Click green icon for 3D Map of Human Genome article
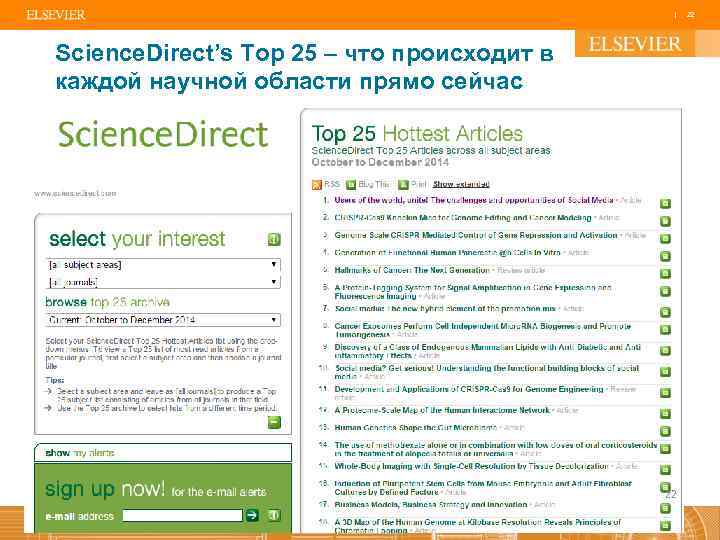 click(665, 525)
